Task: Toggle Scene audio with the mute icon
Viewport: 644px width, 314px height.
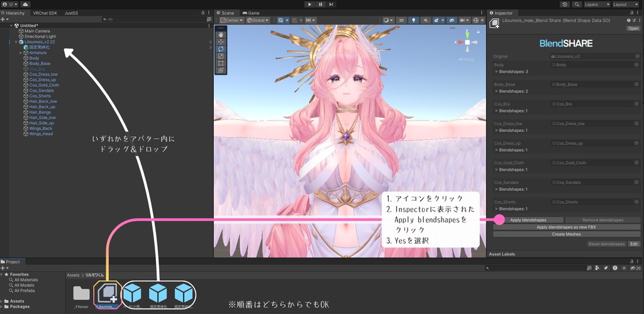Action: pos(425,20)
